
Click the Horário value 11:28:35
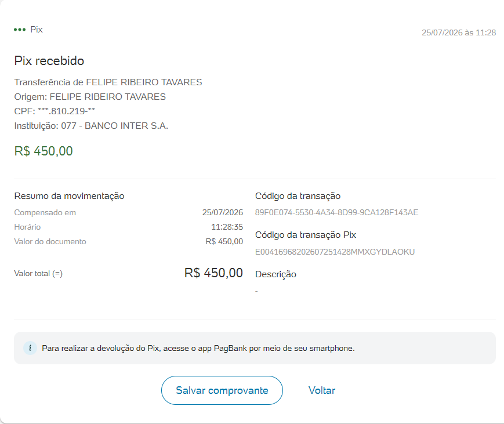[x=227, y=227]
